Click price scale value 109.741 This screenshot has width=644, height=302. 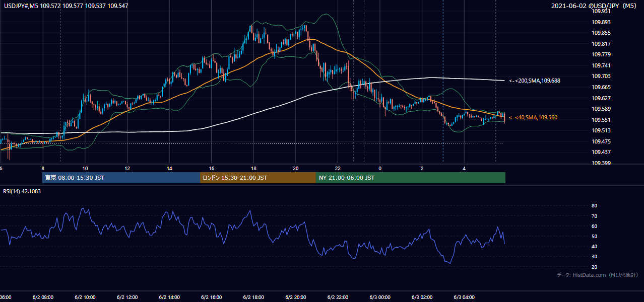[x=601, y=65]
